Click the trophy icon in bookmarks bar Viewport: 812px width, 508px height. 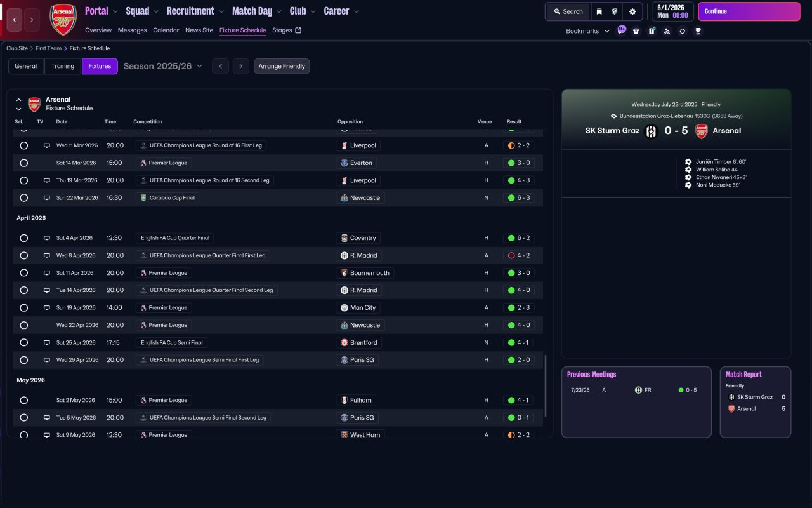point(698,31)
